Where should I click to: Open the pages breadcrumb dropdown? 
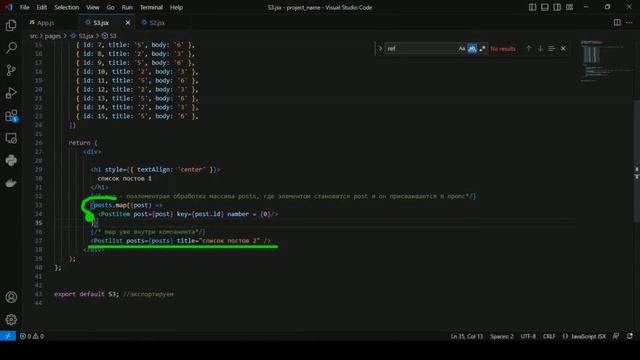[53, 36]
